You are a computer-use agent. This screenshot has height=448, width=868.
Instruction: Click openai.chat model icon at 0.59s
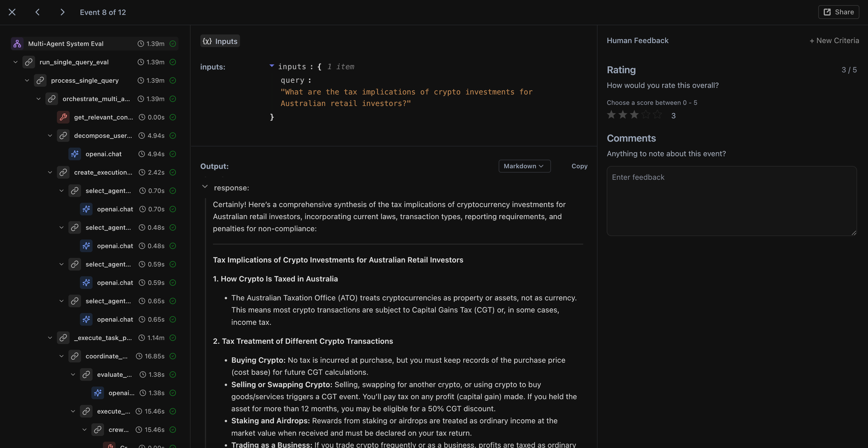point(86,282)
